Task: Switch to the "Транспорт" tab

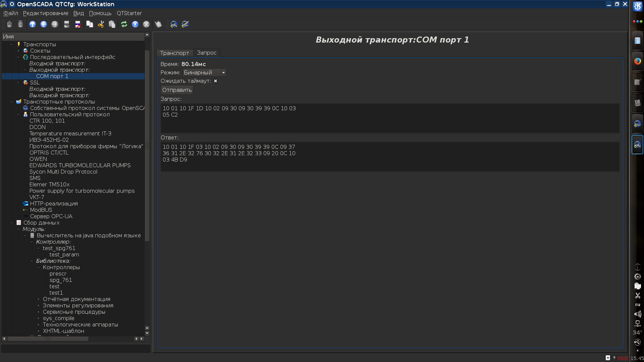Action: tap(174, 53)
